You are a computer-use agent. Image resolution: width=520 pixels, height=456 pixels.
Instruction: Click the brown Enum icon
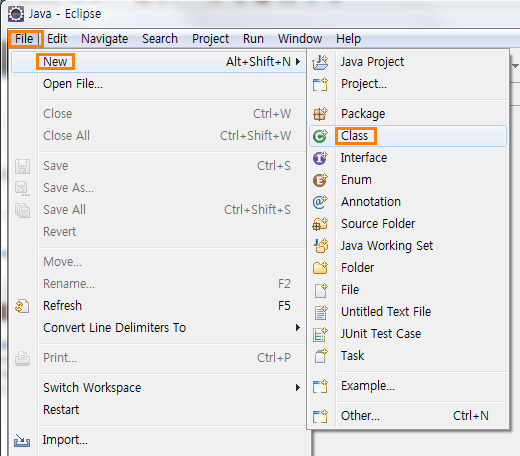(320, 180)
